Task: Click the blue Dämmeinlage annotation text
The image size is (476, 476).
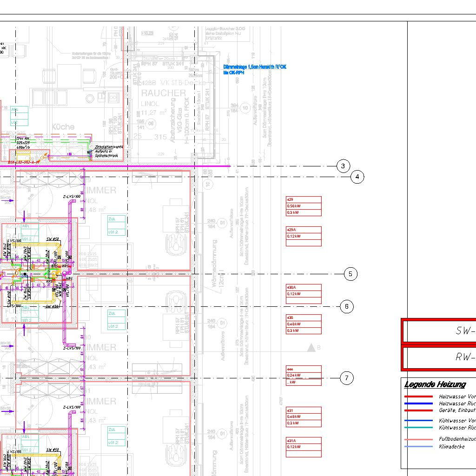Action: tap(255, 70)
